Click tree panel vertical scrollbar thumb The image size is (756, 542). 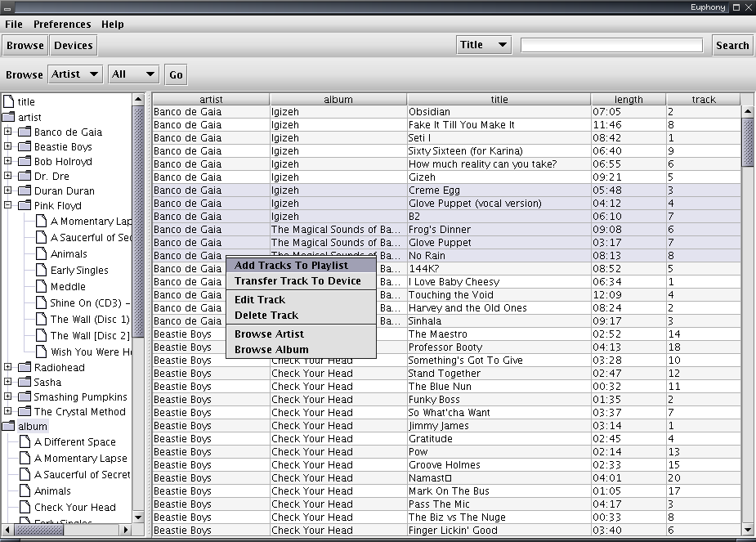click(x=138, y=222)
